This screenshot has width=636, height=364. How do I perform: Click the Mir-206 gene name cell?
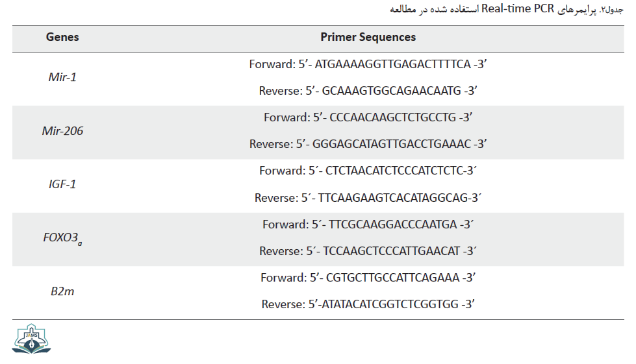(x=62, y=131)
